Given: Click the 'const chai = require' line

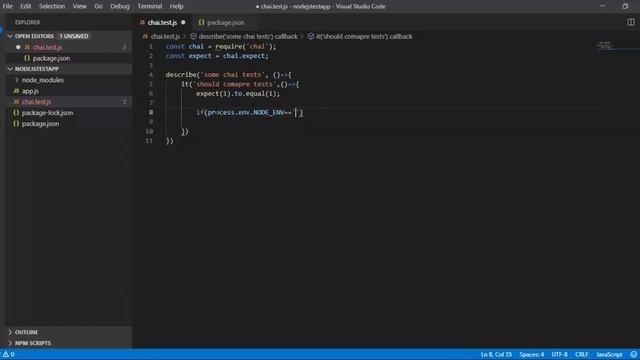Looking at the screenshot, I should 221,47.
